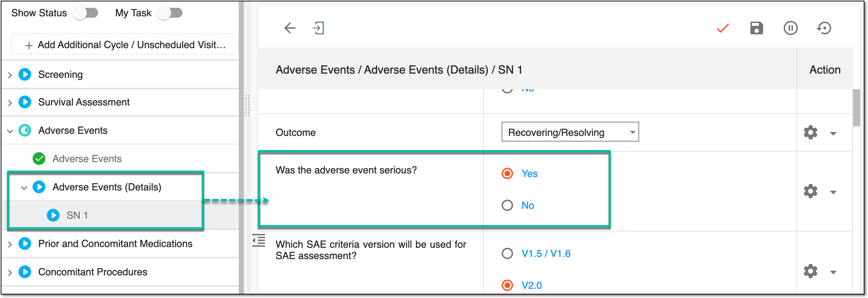Click the orange checkmark complete icon

723,28
